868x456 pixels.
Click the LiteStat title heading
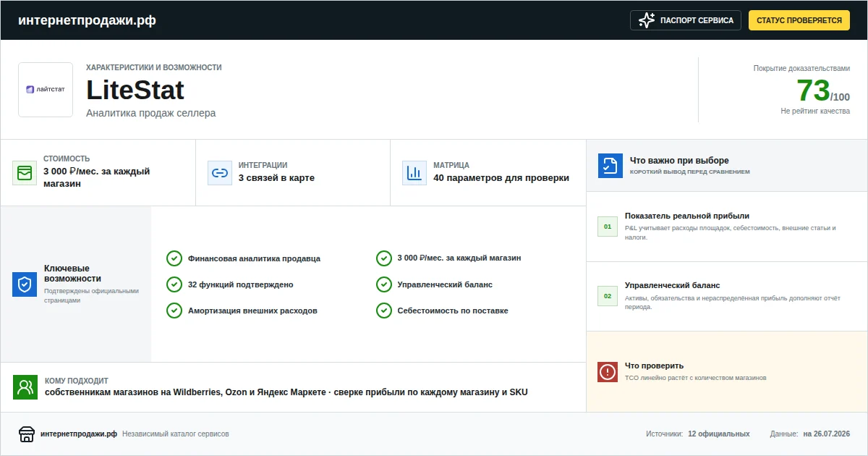pyautogui.click(x=135, y=90)
